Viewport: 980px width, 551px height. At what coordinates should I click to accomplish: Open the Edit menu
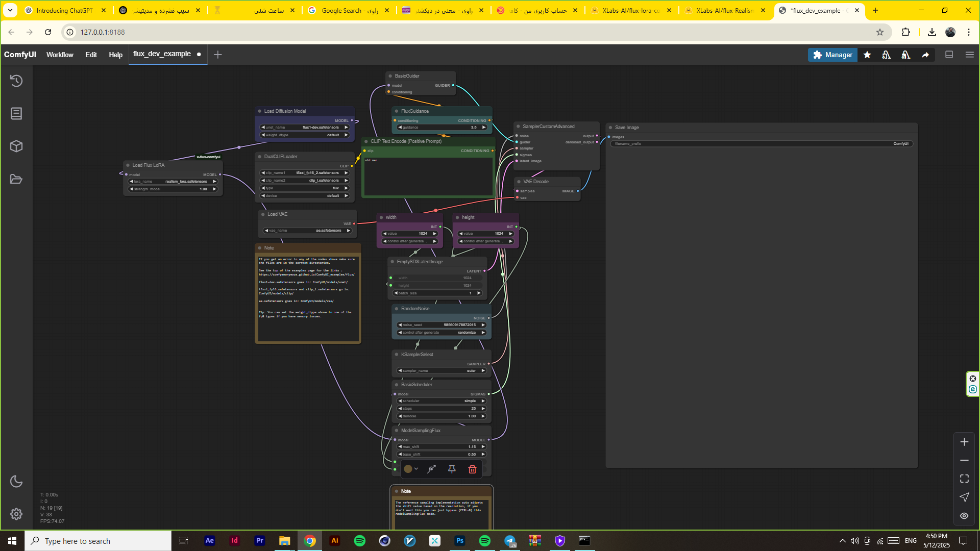point(91,55)
